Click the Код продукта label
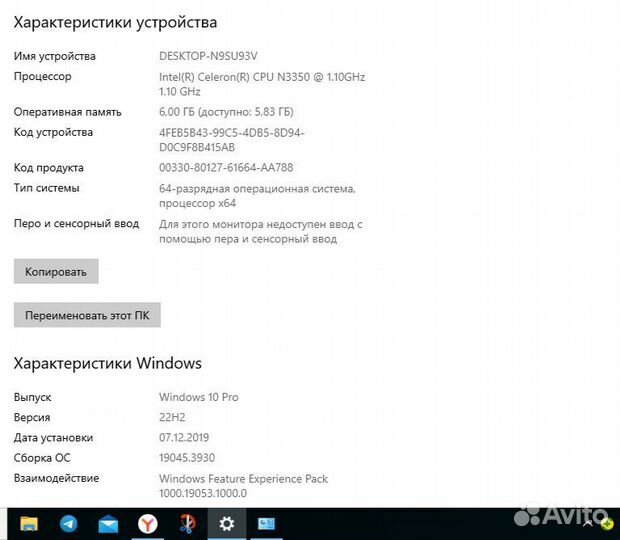Viewport: 620px width, 540px height. pyautogui.click(x=49, y=168)
